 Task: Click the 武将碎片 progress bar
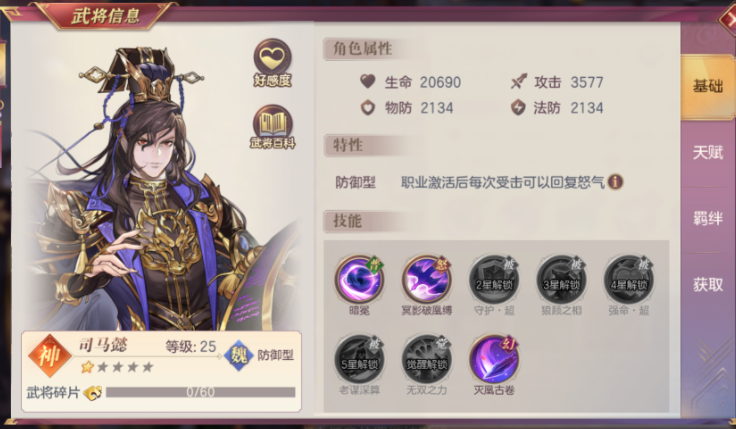[200, 392]
